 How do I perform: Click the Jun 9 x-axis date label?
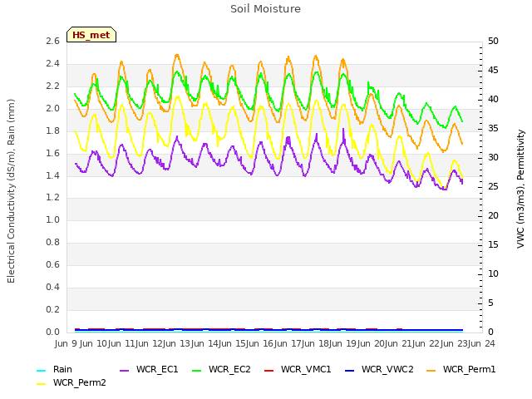point(67,343)
